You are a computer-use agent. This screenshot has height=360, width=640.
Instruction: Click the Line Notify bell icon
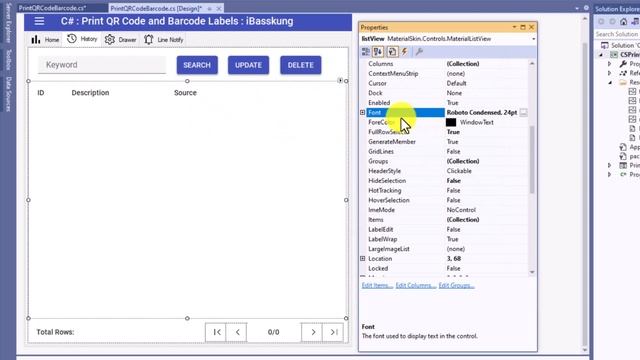pos(149,39)
